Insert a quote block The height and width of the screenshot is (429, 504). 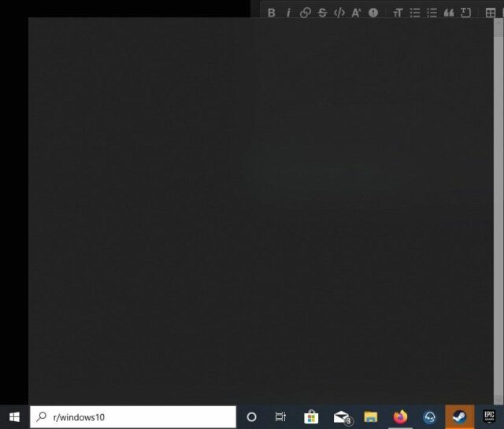click(x=449, y=13)
